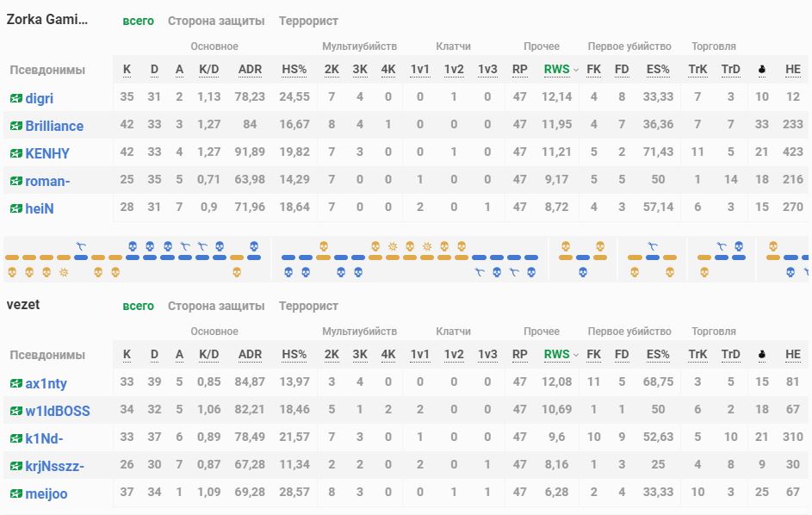This screenshot has height=515, width=812.
Task: Click the flag icon beside KENHY
Action: point(15,153)
